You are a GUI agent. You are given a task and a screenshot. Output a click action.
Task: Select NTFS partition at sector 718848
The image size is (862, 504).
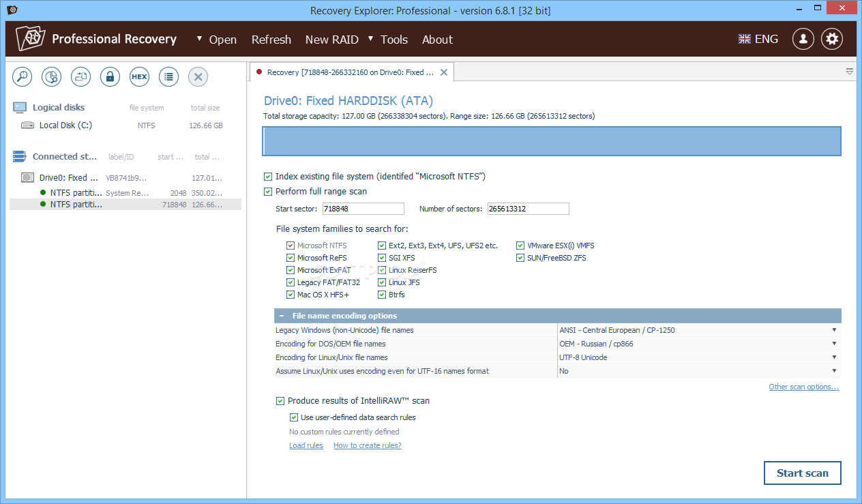[125, 204]
